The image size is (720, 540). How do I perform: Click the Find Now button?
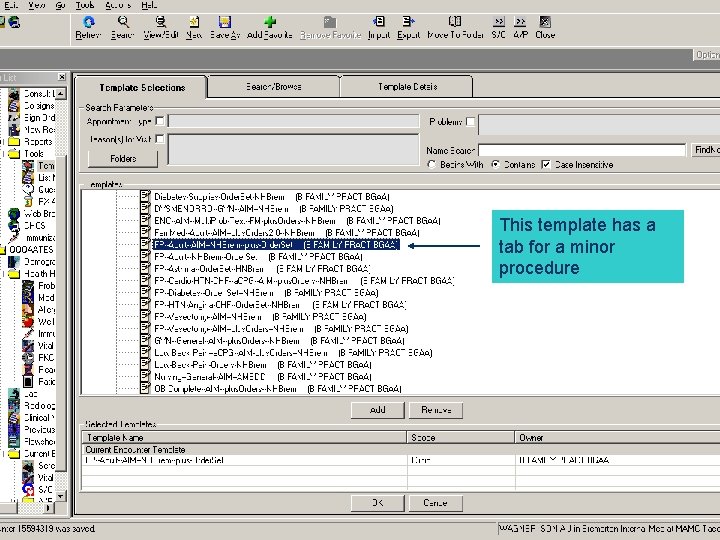706,150
